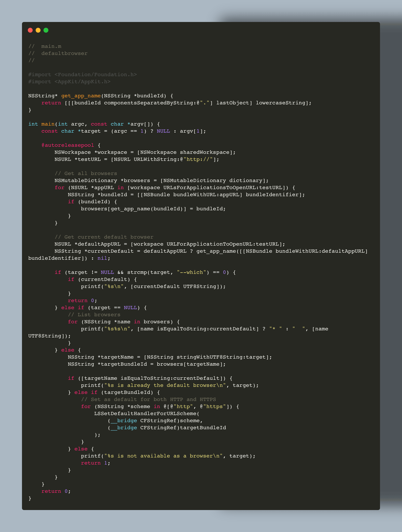
Task: Click the line "if (currentDefault) {"
Action: [102, 280]
